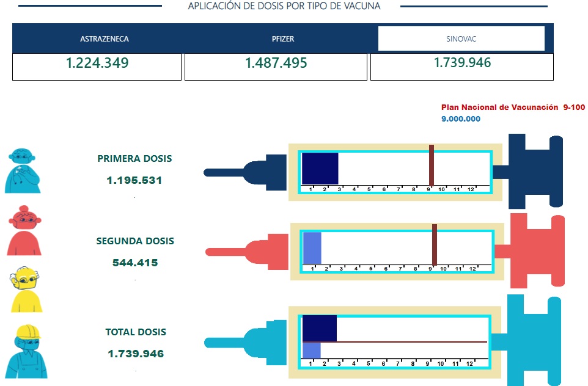The image size is (588, 386).
Task: Click the yellow elderly man with glasses icon
Action: [26, 289]
